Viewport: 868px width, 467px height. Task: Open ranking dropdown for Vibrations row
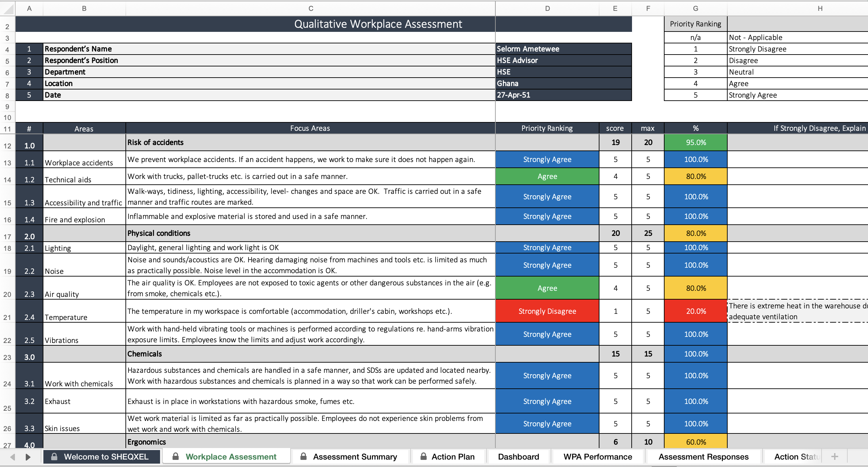click(547, 334)
